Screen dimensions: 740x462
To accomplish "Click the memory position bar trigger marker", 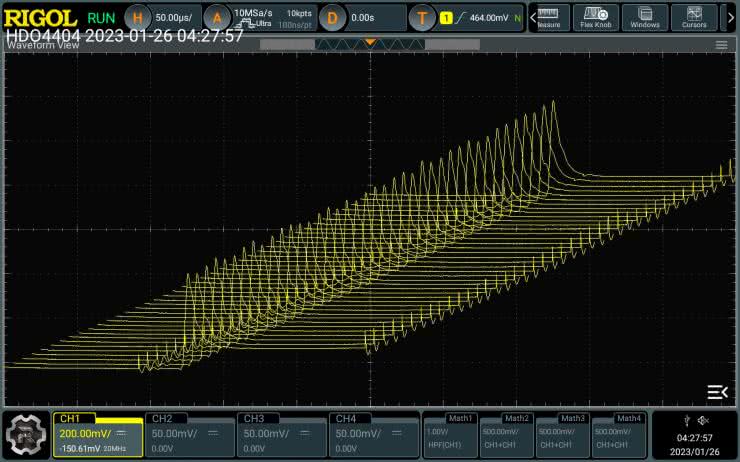I will coord(370,43).
